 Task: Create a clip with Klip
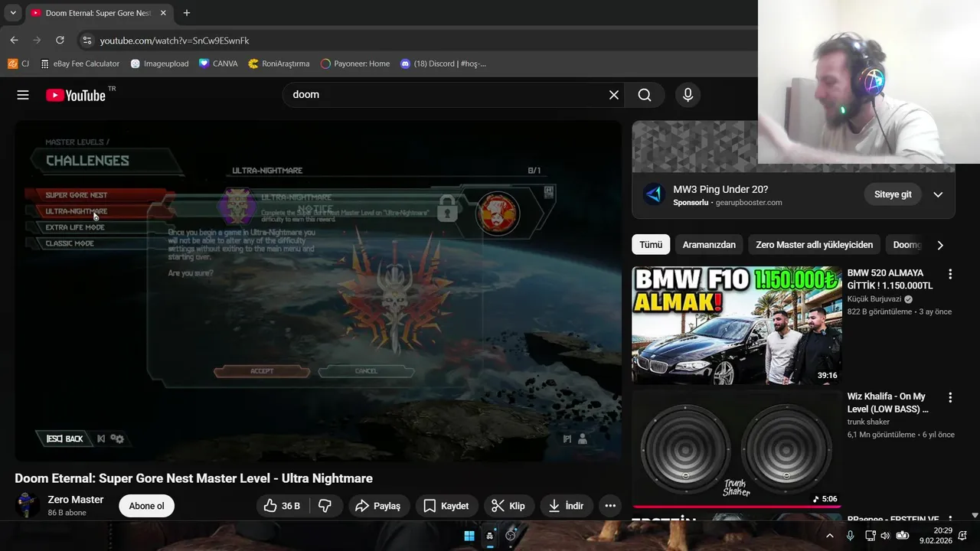click(508, 506)
